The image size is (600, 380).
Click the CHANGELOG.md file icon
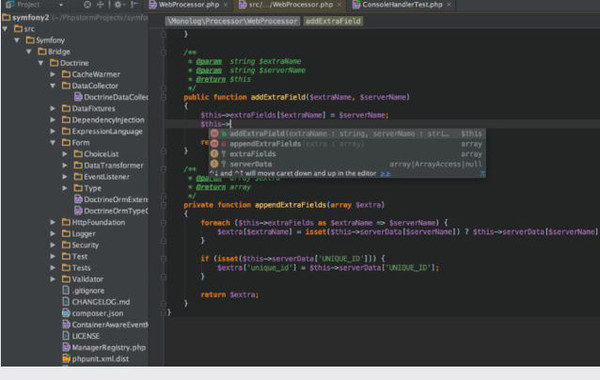pos(66,302)
